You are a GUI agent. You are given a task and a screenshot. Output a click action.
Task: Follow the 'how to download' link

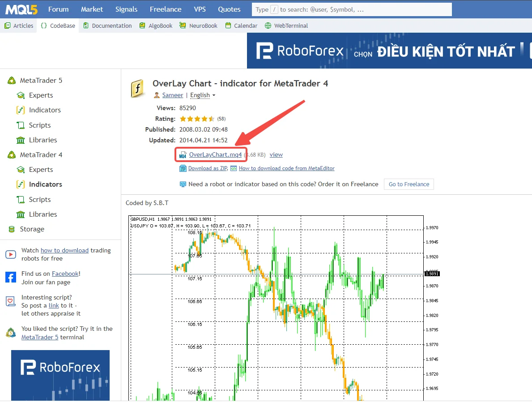pyautogui.click(x=64, y=250)
